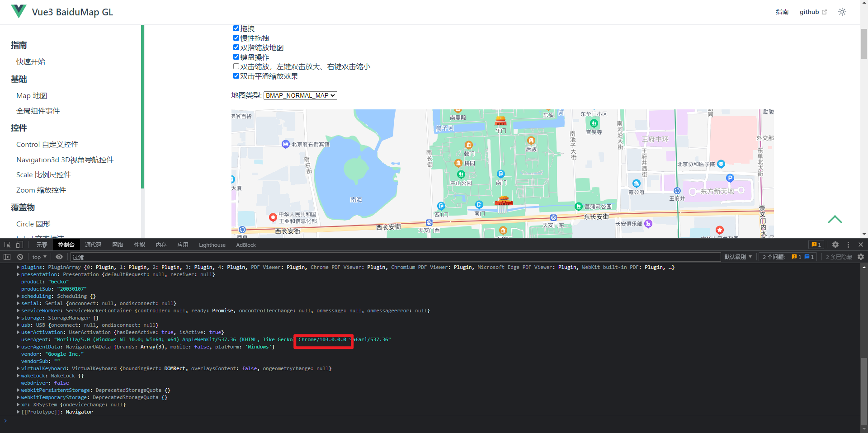Uncheck the 拖拽 checkbox
The height and width of the screenshot is (433, 868).
tap(236, 28)
